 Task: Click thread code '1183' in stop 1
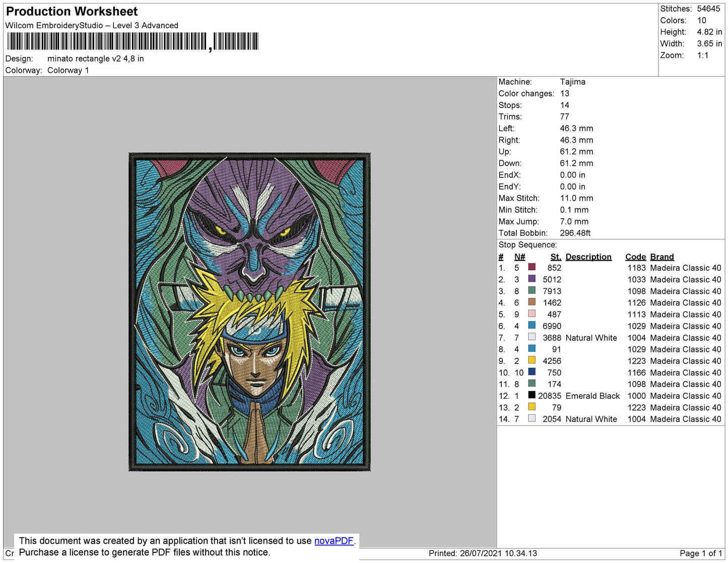pos(636,268)
